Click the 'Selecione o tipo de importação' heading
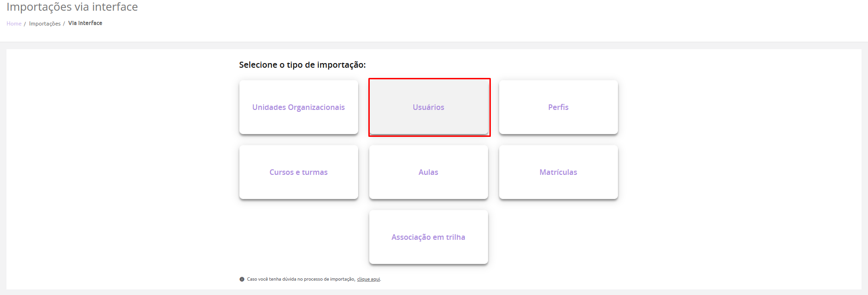The height and width of the screenshot is (295, 868). click(302, 65)
